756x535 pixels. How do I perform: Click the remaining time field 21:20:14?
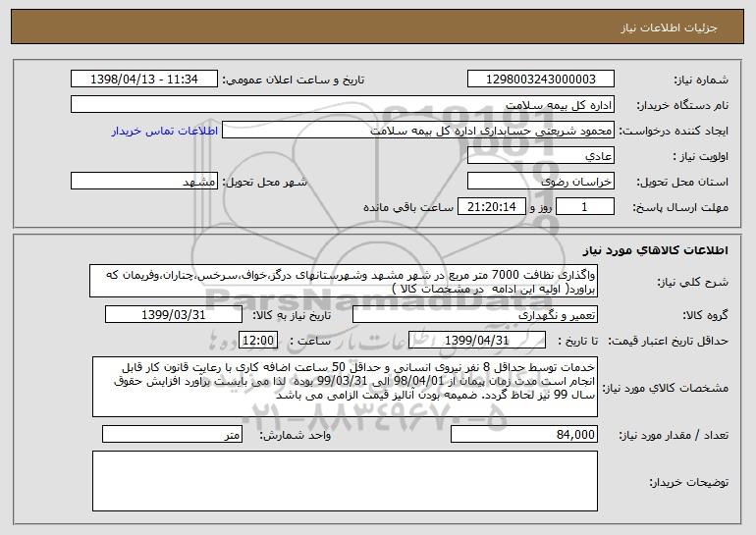click(491, 207)
